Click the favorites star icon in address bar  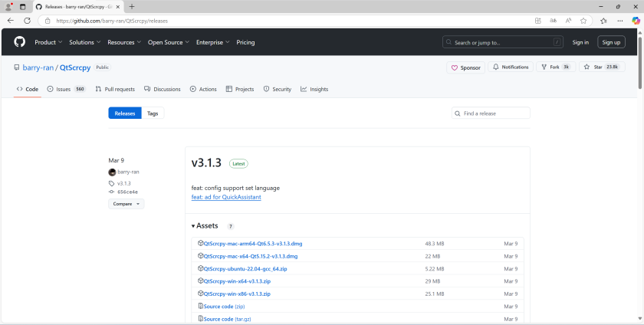pyautogui.click(x=583, y=21)
